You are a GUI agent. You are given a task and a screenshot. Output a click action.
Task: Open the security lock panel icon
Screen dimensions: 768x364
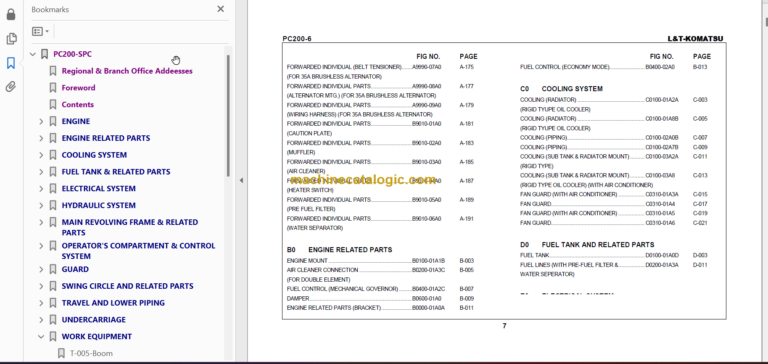tap(11, 15)
